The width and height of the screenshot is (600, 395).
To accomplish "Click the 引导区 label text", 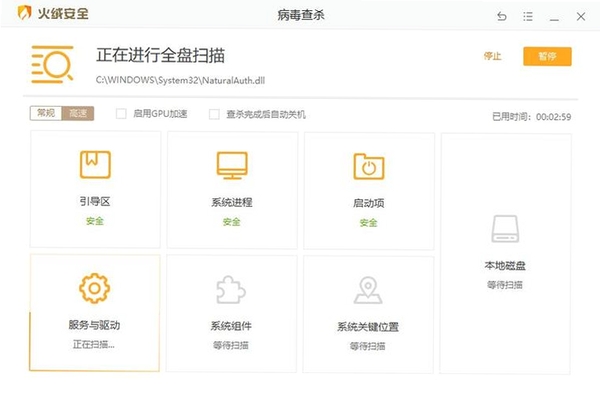I will [95, 201].
